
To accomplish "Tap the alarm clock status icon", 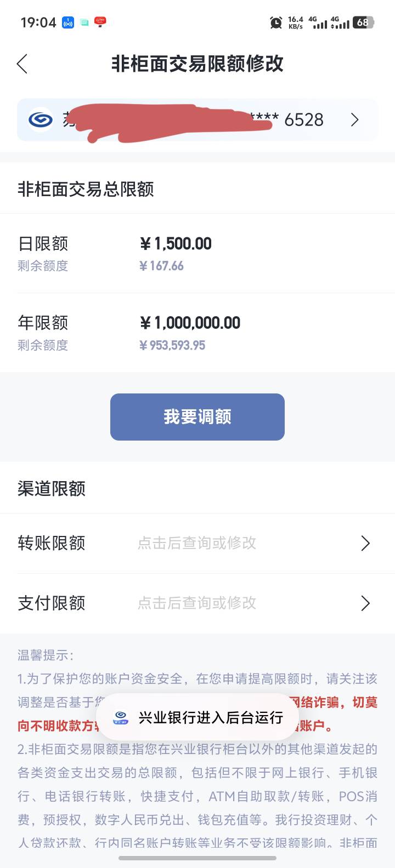I will [276, 22].
